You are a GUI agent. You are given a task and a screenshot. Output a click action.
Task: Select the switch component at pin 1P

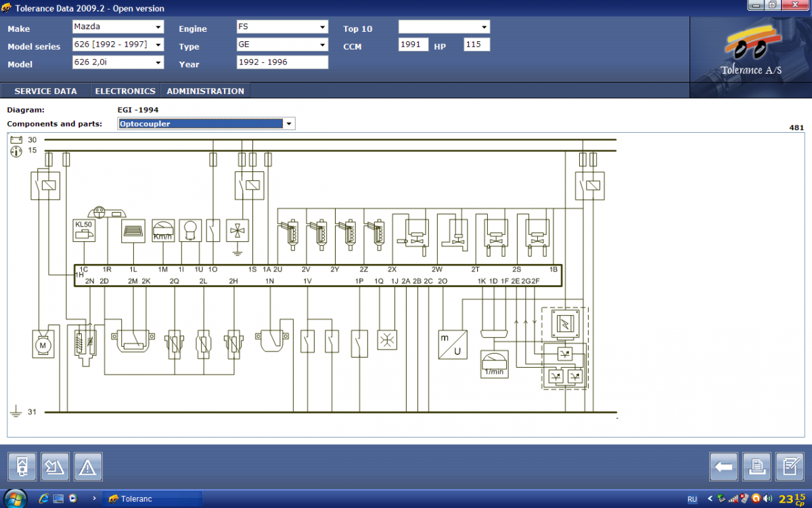pos(360,343)
